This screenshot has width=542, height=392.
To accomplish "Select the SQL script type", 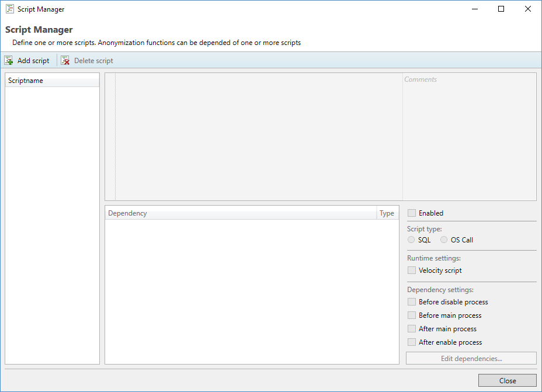I will (x=412, y=240).
